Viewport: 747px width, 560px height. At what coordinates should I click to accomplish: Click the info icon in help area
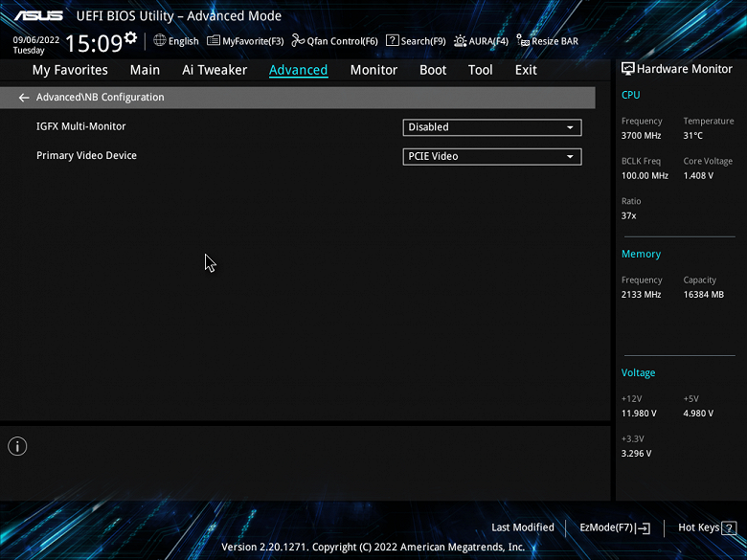point(17,447)
